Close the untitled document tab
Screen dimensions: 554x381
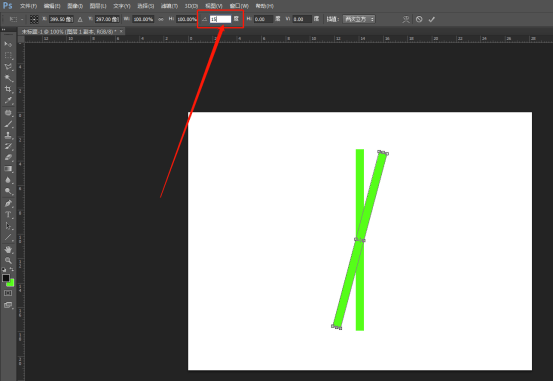click(x=121, y=31)
